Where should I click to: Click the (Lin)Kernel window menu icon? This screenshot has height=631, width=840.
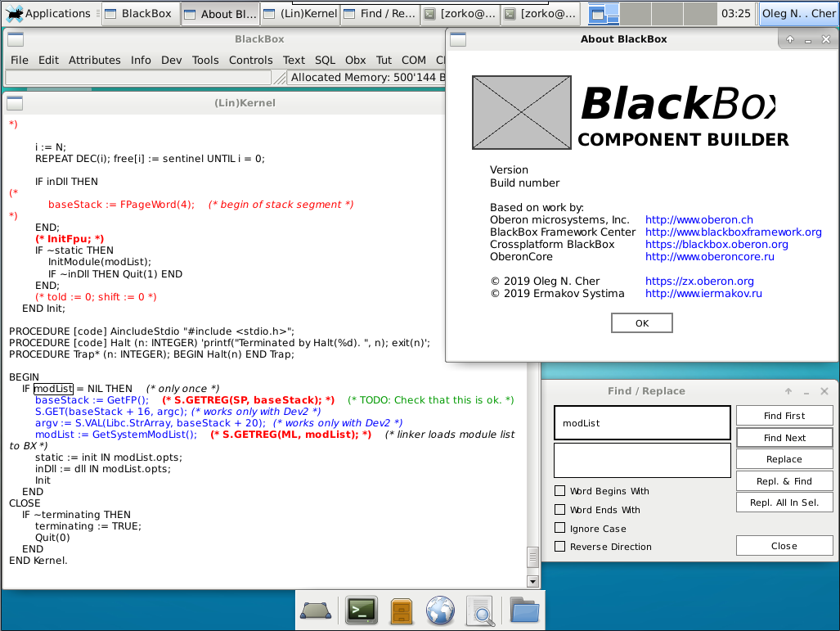pos(15,103)
